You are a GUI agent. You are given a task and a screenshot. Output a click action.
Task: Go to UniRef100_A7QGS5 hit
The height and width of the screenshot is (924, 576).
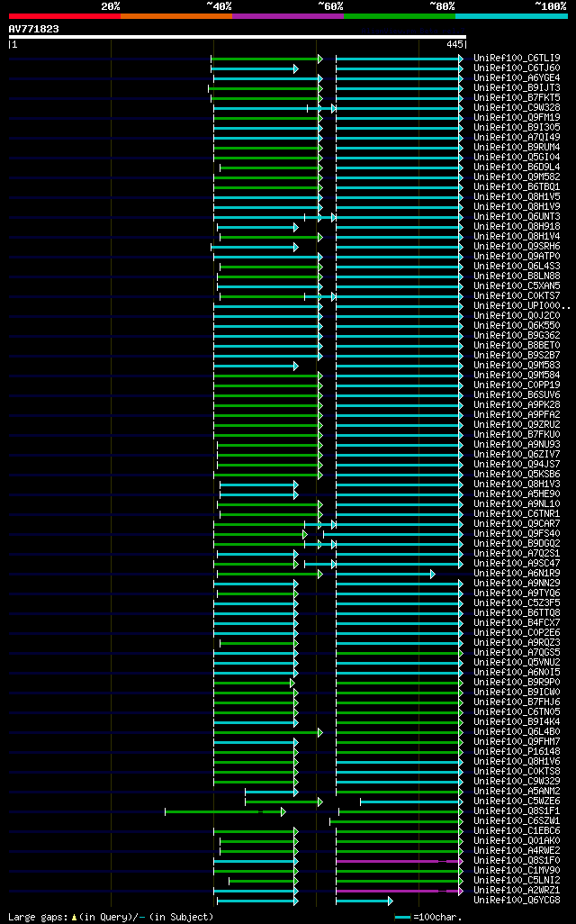pos(517,652)
